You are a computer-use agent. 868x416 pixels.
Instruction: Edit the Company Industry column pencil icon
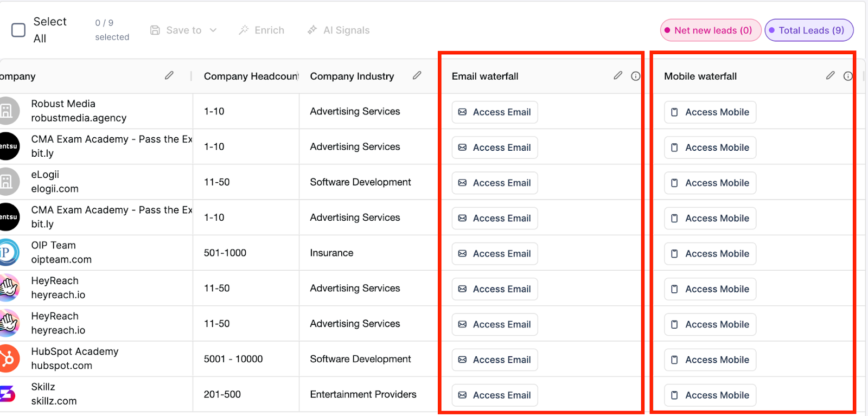click(x=417, y=75)
